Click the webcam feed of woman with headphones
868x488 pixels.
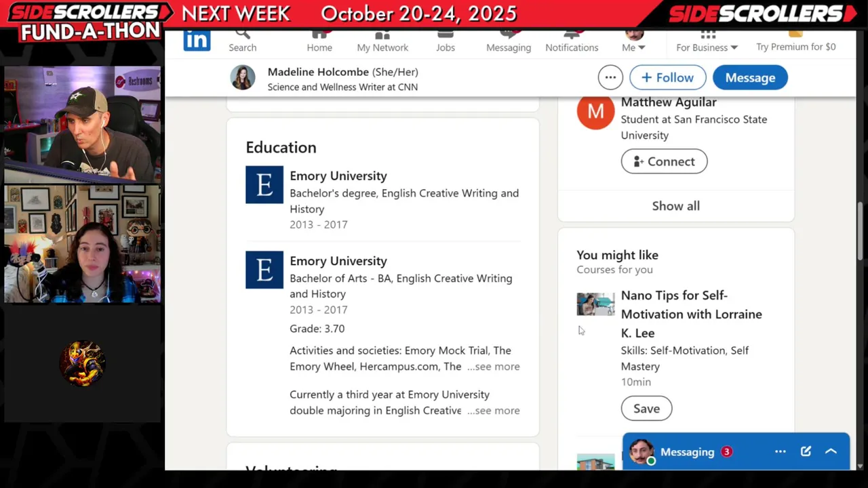pos(82,244)
